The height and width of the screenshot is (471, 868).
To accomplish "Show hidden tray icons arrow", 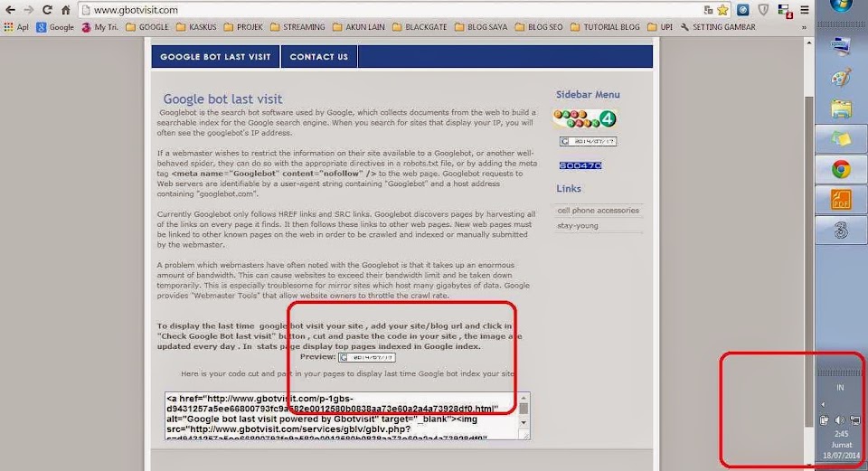I will click(823, 405).
